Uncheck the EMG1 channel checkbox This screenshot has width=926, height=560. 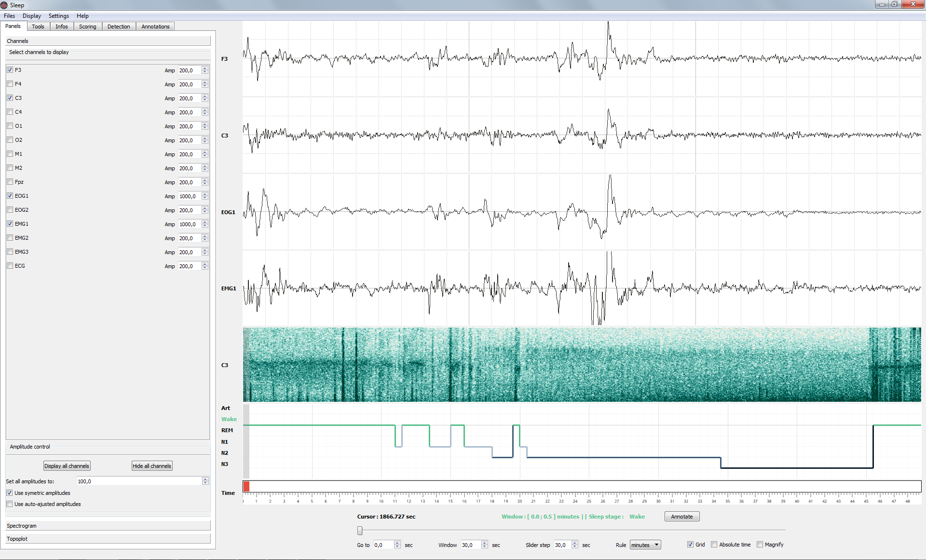tap(10, 224)
